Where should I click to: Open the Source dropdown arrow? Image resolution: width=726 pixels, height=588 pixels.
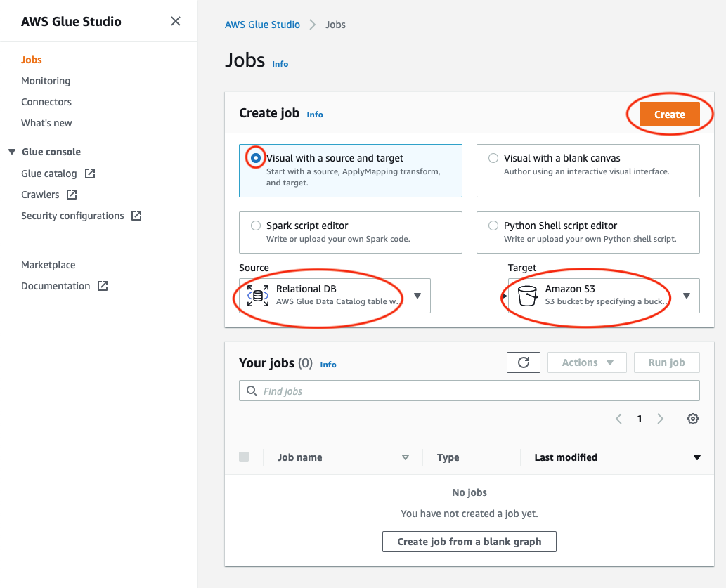tap(417, 296)
